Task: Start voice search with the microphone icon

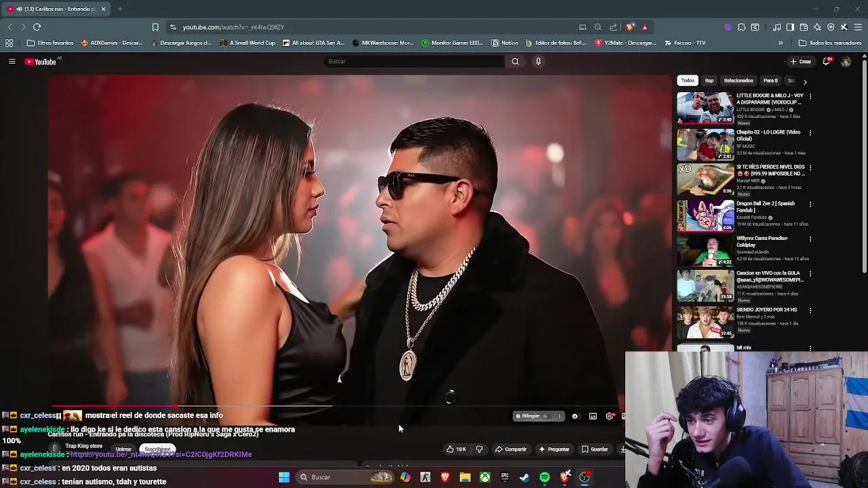Action: pos(538,62)
